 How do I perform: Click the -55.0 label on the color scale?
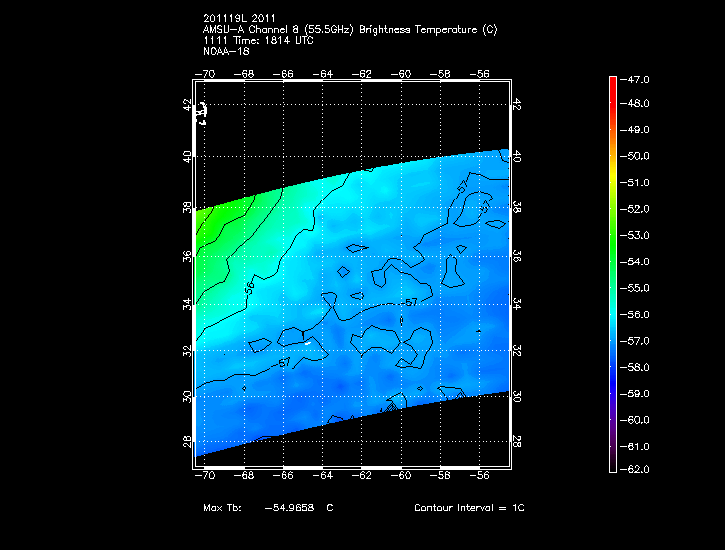(x=638, y=288)
